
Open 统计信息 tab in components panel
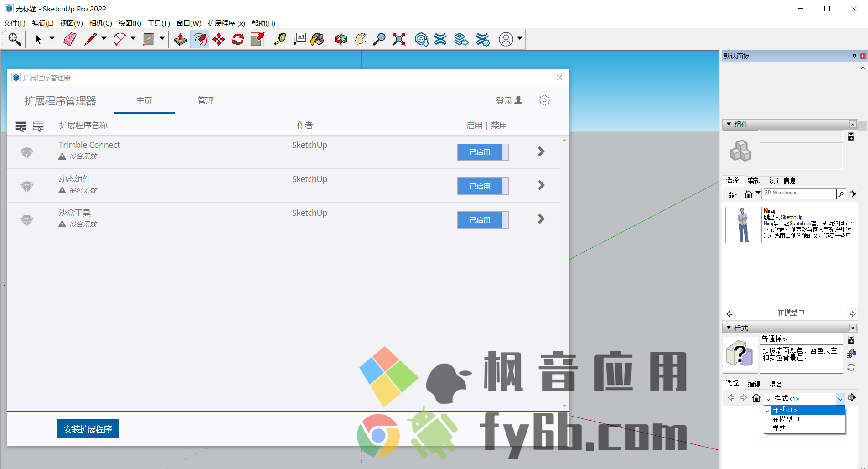tap(782, 181)
